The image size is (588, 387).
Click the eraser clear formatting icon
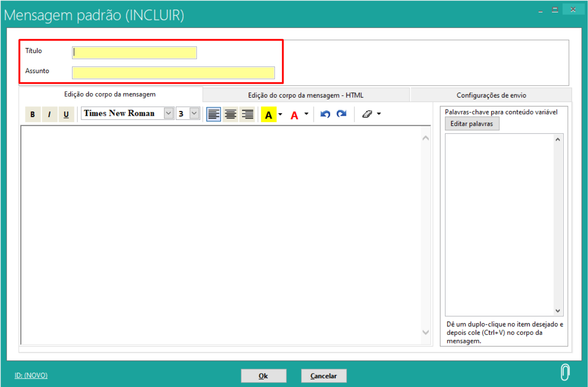tap(367, 114)
